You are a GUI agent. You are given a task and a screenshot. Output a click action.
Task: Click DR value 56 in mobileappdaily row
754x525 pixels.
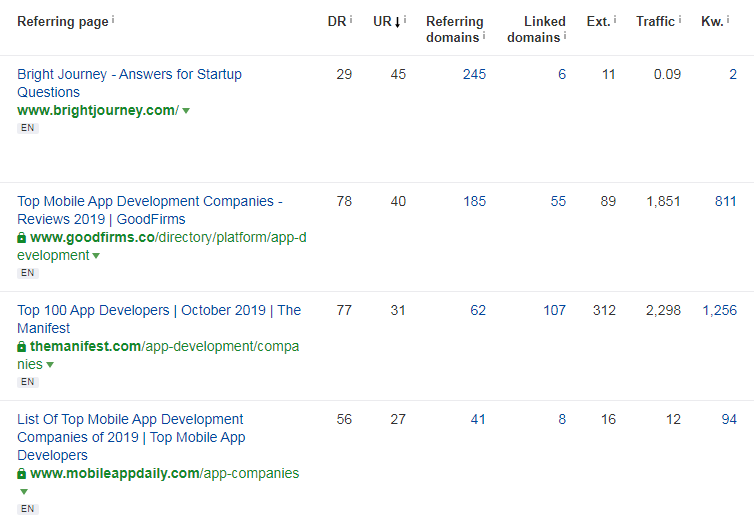[344, 420]
